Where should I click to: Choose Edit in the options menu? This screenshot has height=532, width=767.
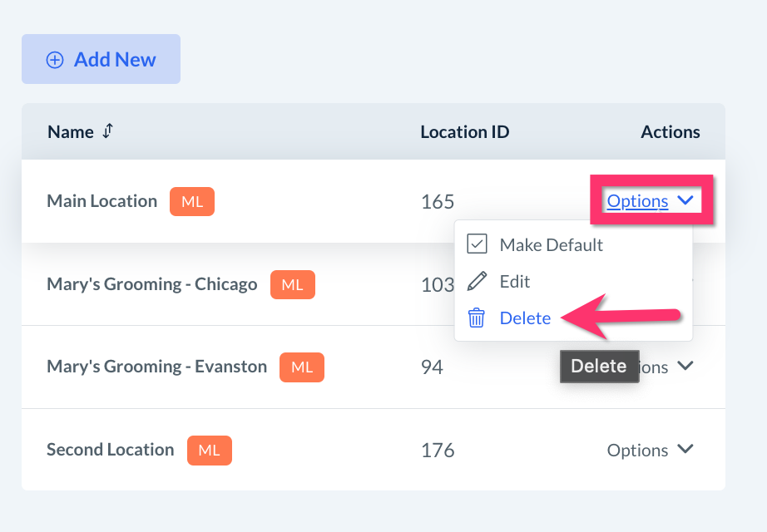click(515, 281)
